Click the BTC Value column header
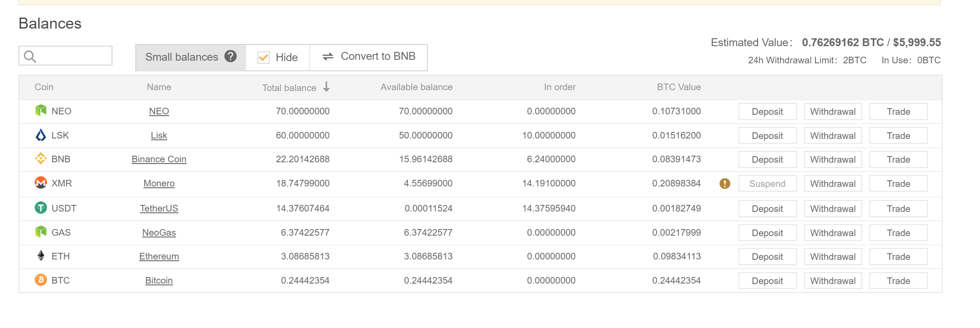 coord(679,87)
